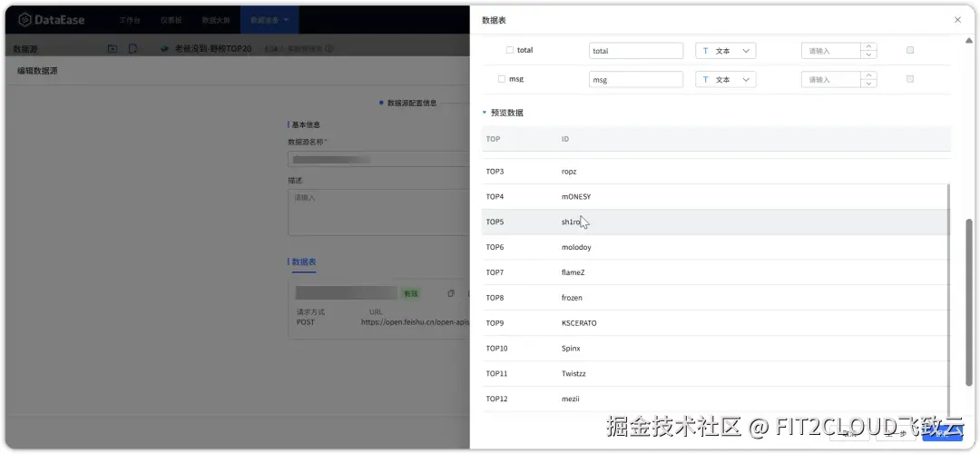
Task: Click the 数据源配置信息 step label
Action: (x=412, y=104)
